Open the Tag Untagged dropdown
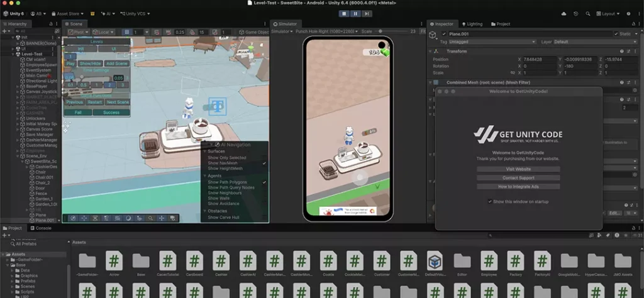Screen dimensions: 644x298 492,42
